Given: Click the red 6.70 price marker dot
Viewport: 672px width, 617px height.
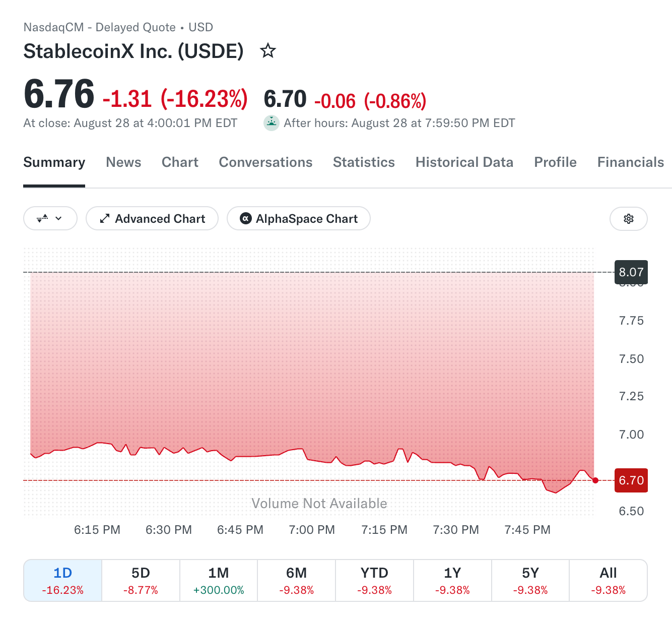Looking at the screenshot, I should tap(595, 480).
